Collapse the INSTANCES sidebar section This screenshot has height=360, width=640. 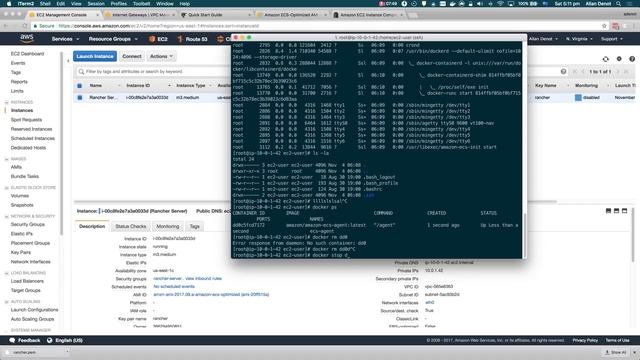[7, 102]
